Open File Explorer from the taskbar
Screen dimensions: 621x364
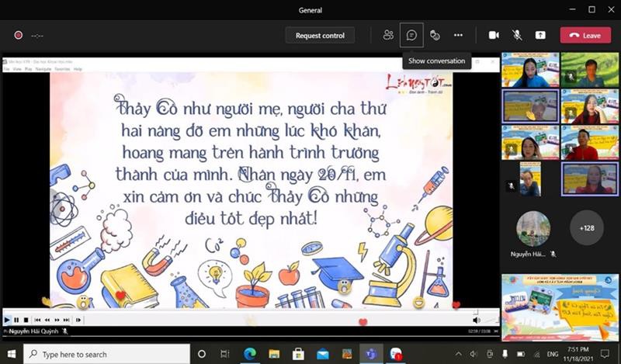click(274, 354)
